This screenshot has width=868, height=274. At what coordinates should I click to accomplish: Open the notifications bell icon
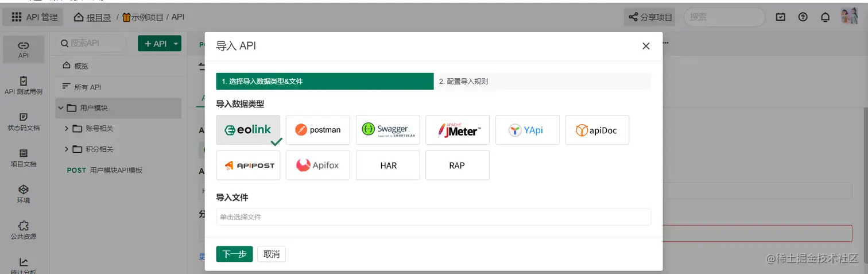(826, 17)
